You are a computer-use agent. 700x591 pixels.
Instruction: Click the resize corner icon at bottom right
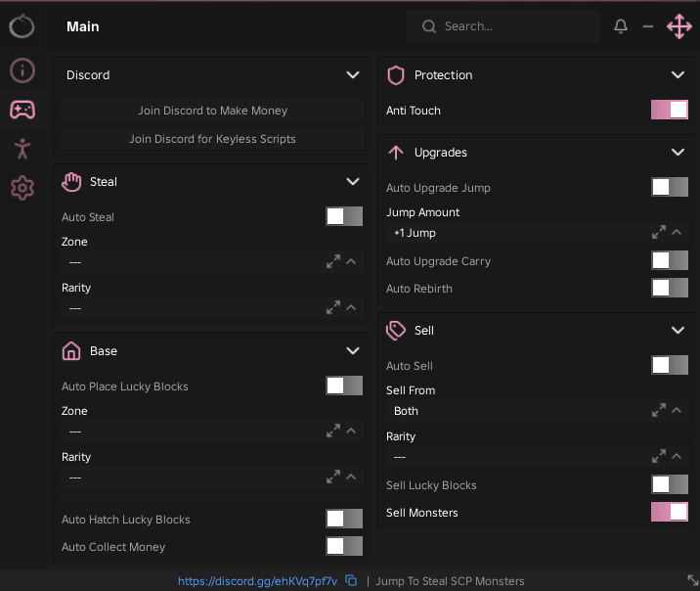pyautogui.click(x=692, y=580)
